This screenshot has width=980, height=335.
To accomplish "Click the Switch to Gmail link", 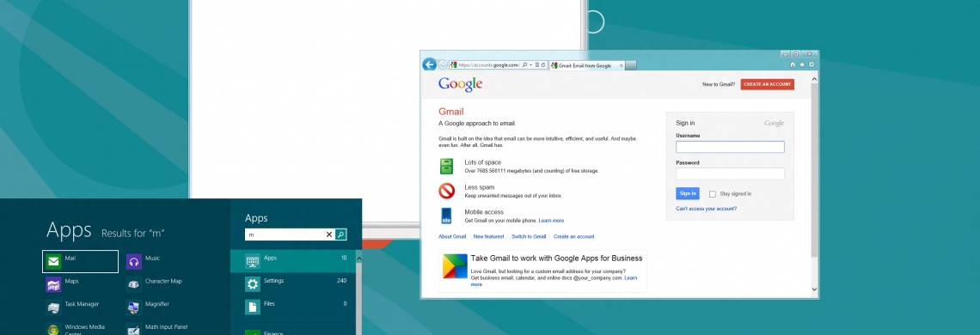I will pos(529,237).
